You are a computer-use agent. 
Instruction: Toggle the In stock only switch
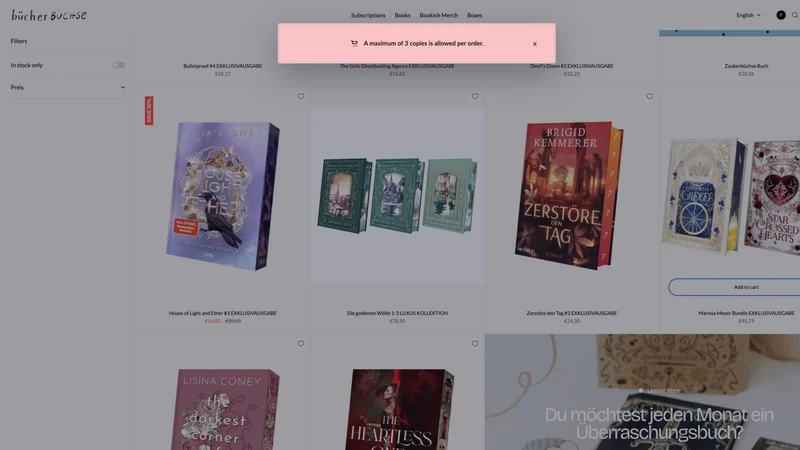coord(118,65)
